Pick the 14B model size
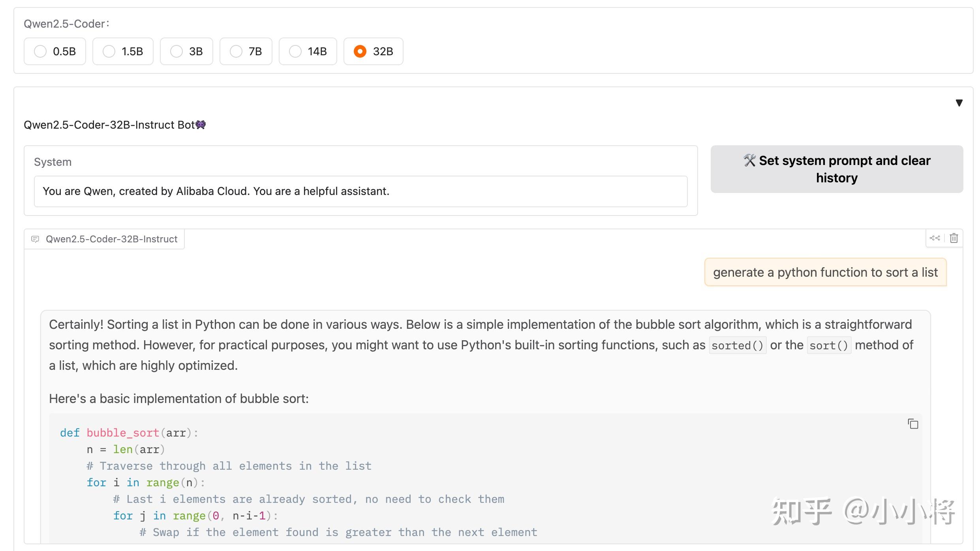 tap(308, 51)
